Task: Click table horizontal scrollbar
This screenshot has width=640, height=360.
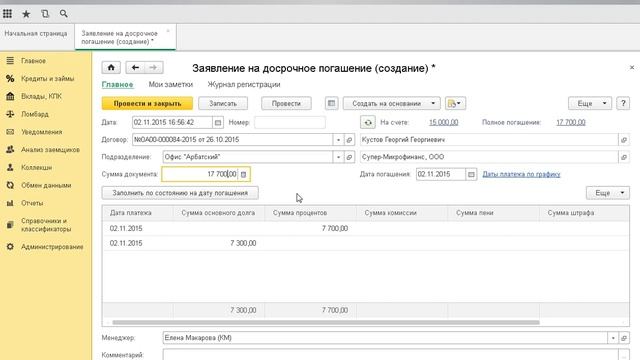Action: coord(326,322)
